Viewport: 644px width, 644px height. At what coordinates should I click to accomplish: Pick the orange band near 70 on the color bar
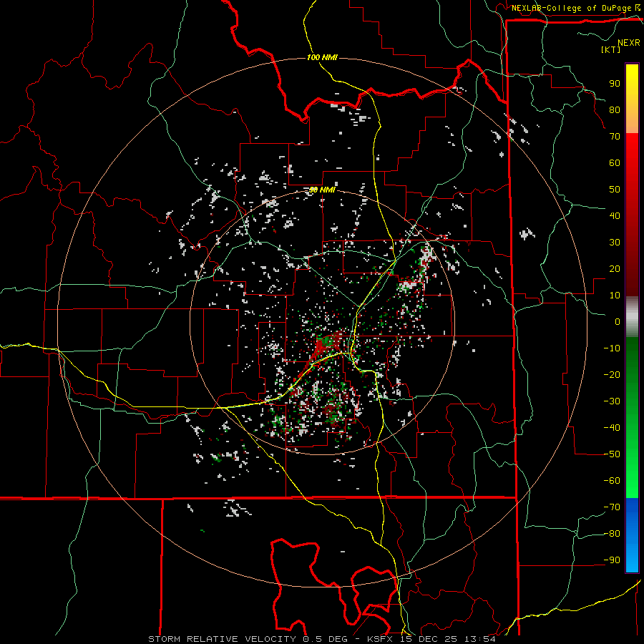[632, 123]
